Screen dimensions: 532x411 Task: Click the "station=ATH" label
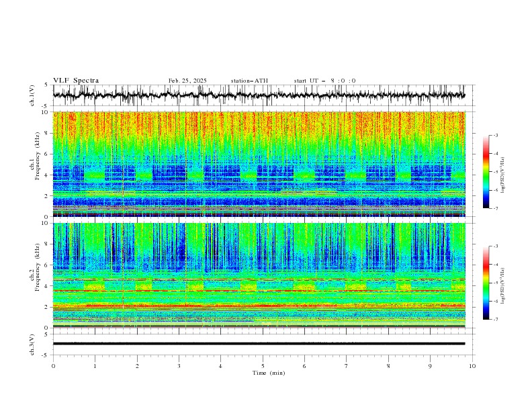coord(249,81)
